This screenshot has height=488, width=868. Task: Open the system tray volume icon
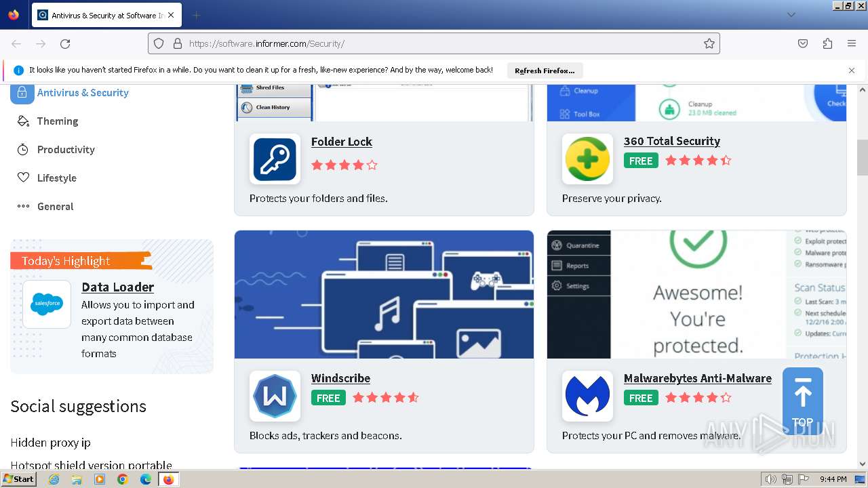pos(770,479)
